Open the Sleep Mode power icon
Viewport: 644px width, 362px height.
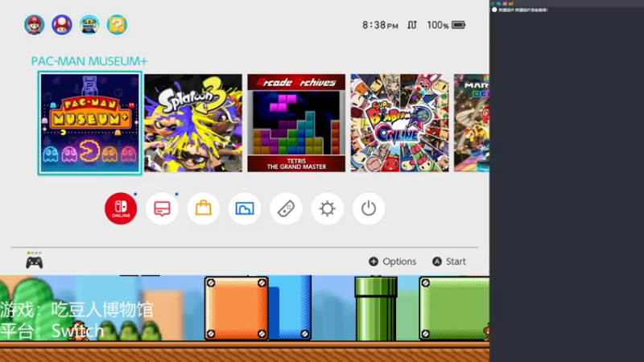369,208
